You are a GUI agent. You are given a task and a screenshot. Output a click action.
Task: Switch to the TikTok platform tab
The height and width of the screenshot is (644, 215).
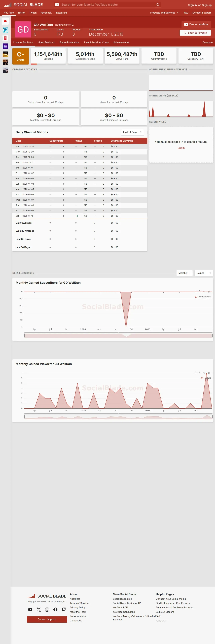pos(21,13)
